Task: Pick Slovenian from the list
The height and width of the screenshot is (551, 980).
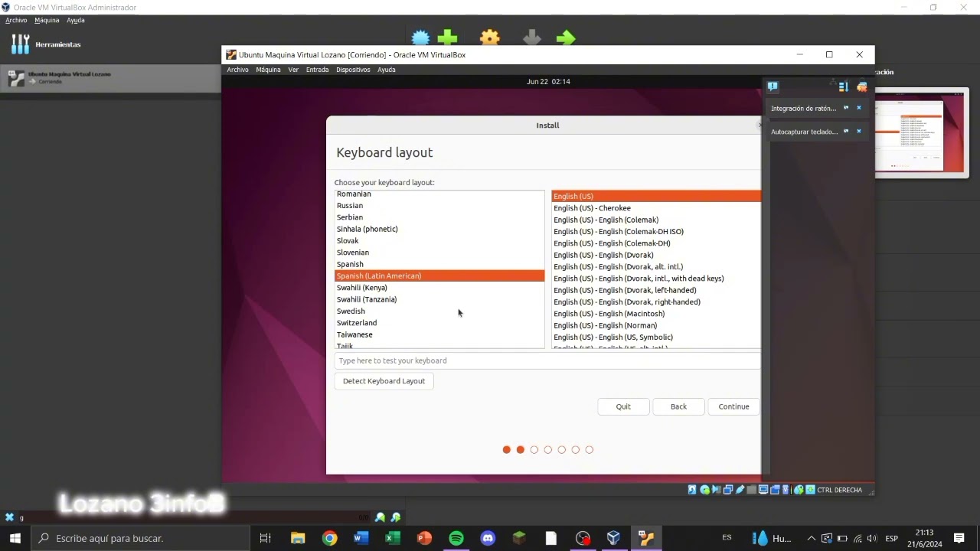Action: pos(439,253)
